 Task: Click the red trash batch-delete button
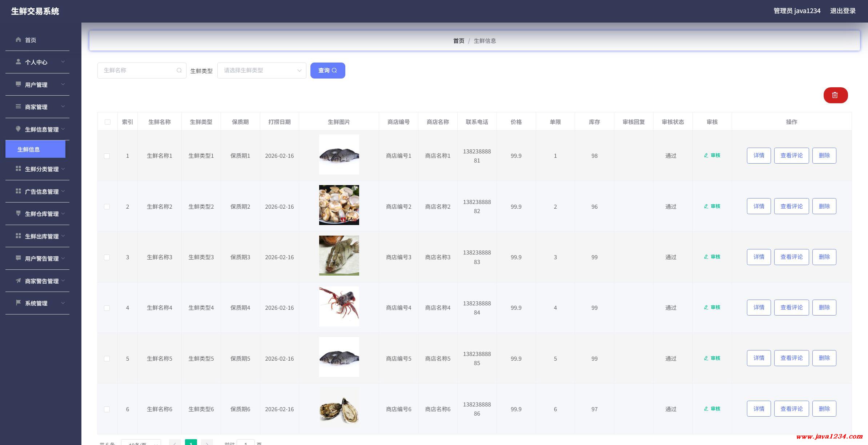pos(835,95)
